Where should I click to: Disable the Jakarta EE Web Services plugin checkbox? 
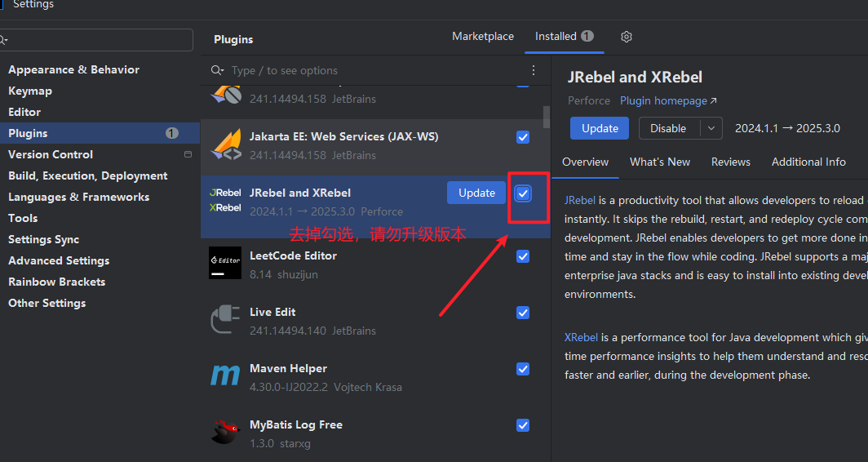523,137
